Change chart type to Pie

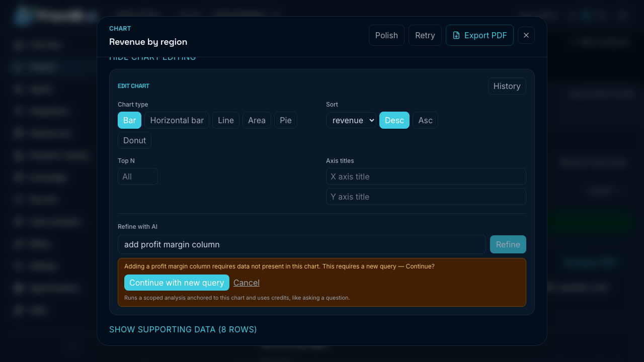286,120
